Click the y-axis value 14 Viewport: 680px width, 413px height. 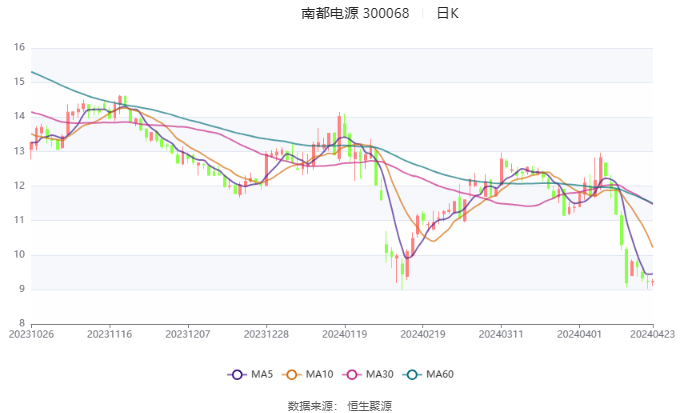pos(20,116)
